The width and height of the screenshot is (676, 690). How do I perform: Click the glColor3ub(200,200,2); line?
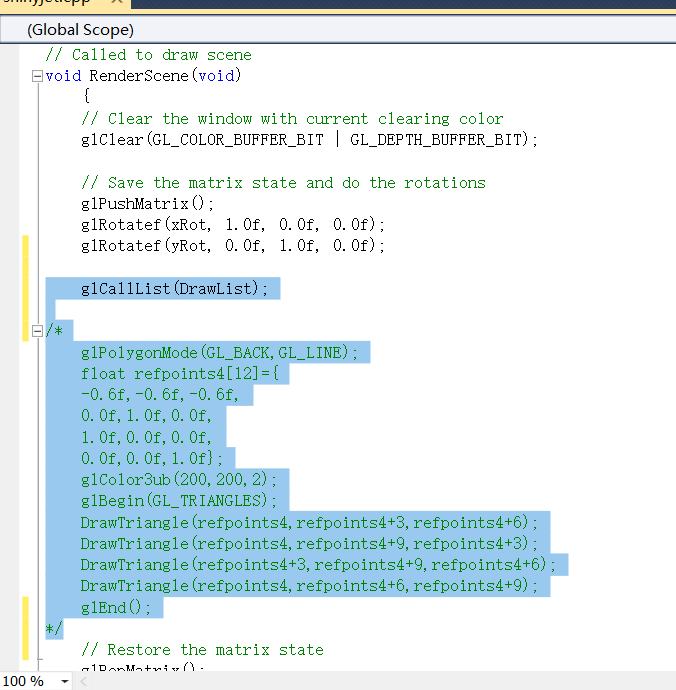[179, 480]
